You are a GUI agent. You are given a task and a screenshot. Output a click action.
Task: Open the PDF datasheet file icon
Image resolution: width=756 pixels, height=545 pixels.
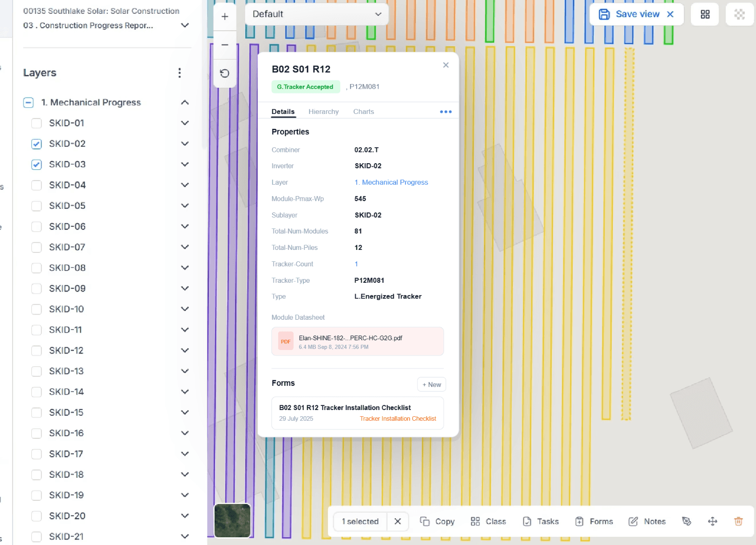(286, 341)
